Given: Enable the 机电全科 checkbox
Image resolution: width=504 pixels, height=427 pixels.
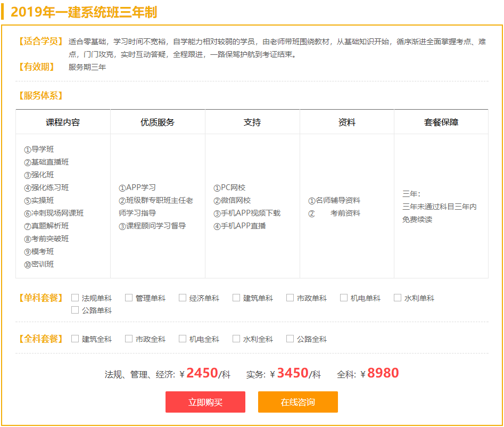Looking at the screenshot, I should point(183,339).
